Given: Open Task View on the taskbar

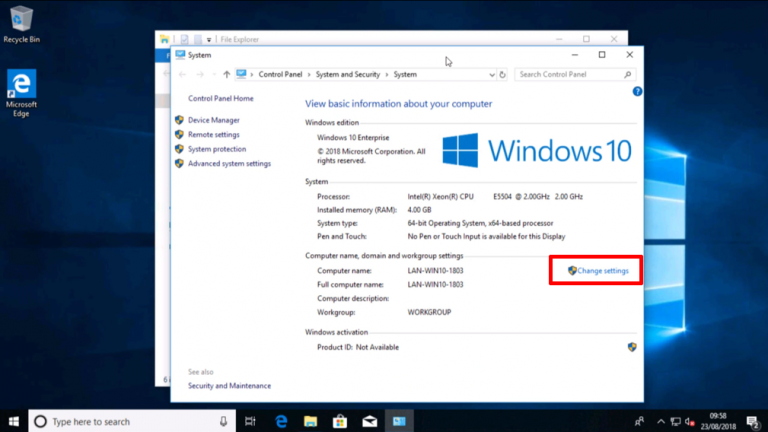Looking at the screenshot, I should [250, 421].
